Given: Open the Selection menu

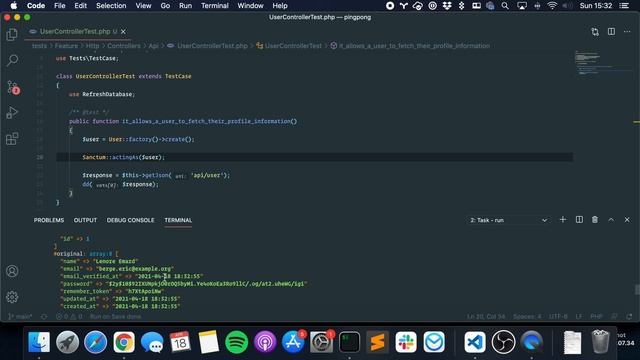Looking at the screenshot, I should [111, 6].
